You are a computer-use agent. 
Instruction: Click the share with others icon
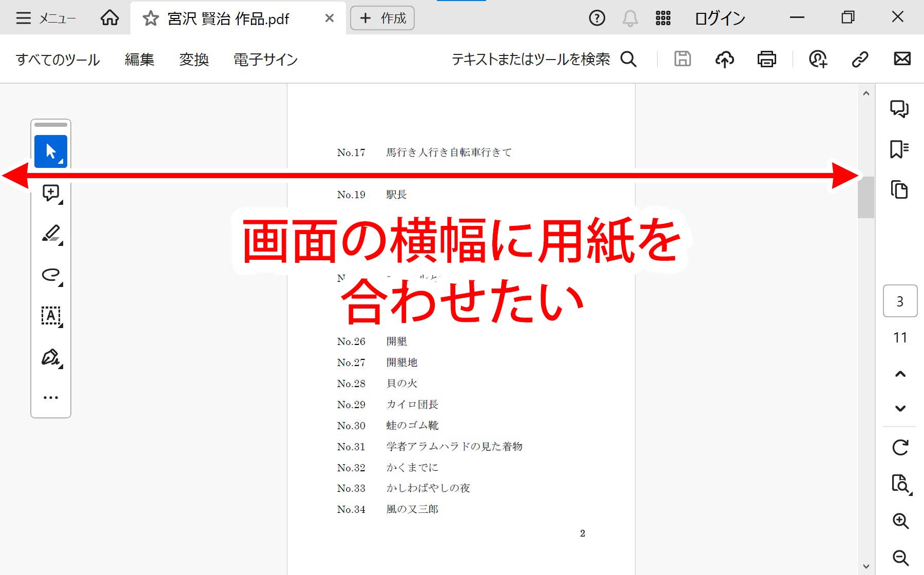coord(818,60)
